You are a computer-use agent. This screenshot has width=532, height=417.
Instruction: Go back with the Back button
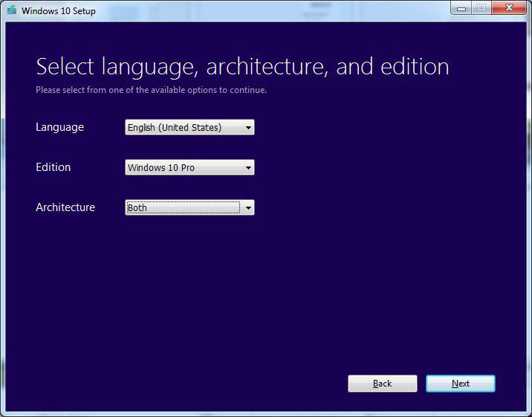point(383,384)
